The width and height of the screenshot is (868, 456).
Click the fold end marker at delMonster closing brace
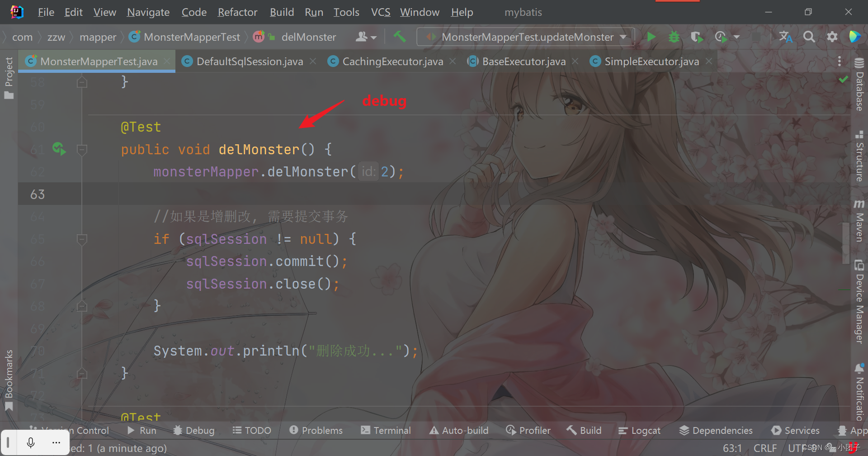(x=82, y=373)
